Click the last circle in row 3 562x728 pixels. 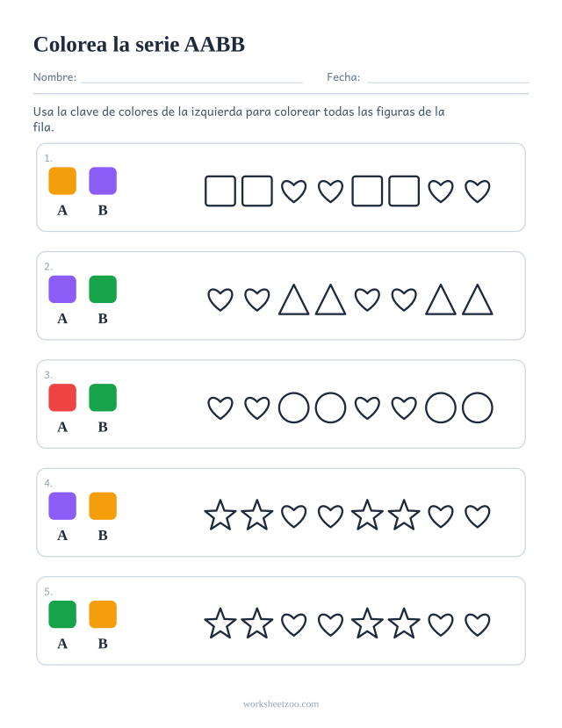tap(478, 407)
